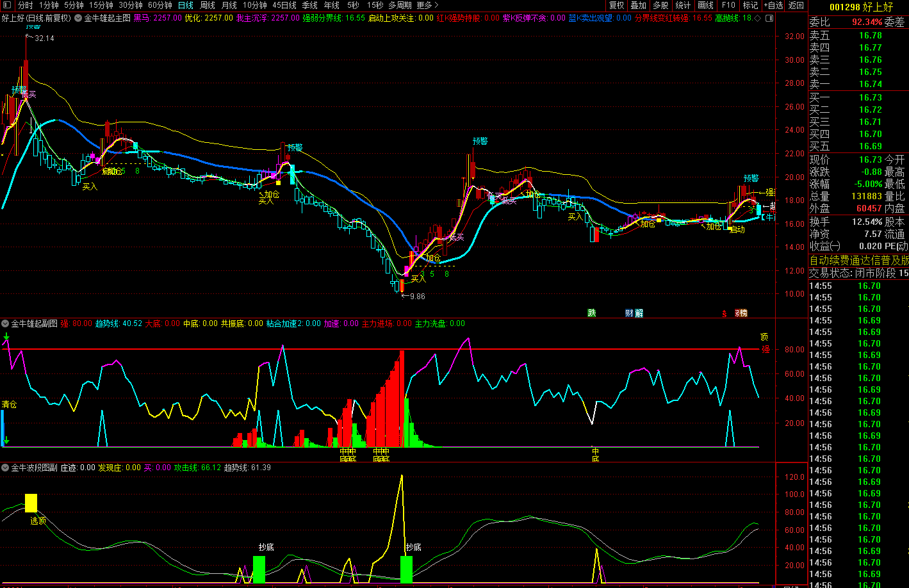Image resolution: width=909 pixels, height=588 pixels.
Task: Click the 解 marker below the main chart
Action: (639, 313)
